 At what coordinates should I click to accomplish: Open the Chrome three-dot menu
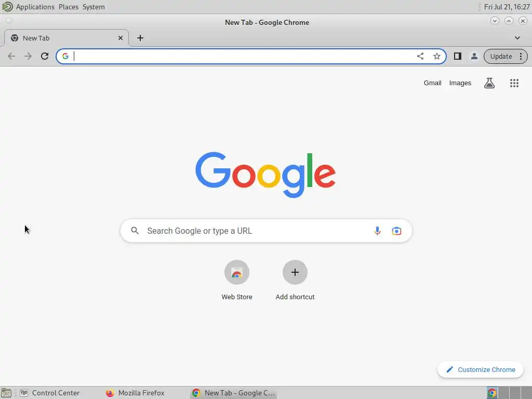click(x=521, y=56)
